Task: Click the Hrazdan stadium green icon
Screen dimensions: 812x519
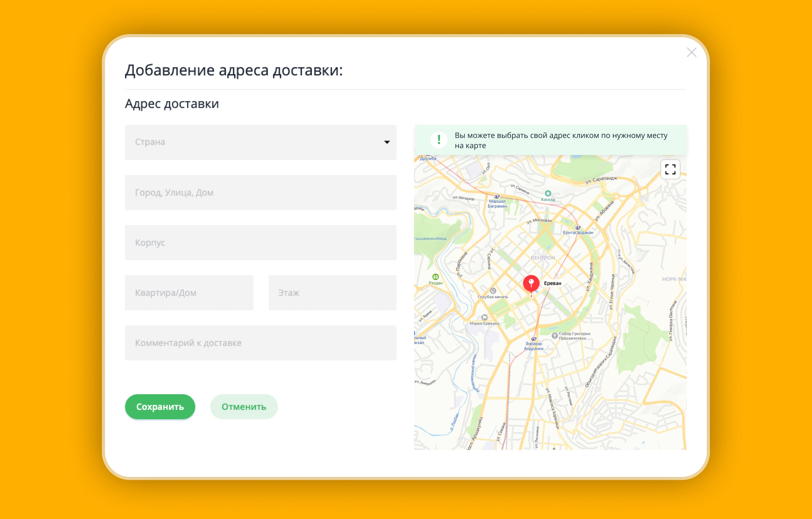Action: click(435, 277)
